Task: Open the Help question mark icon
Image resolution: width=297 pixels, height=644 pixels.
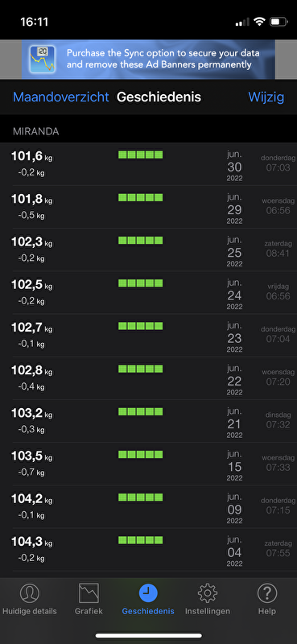Action: coord(267,593)
